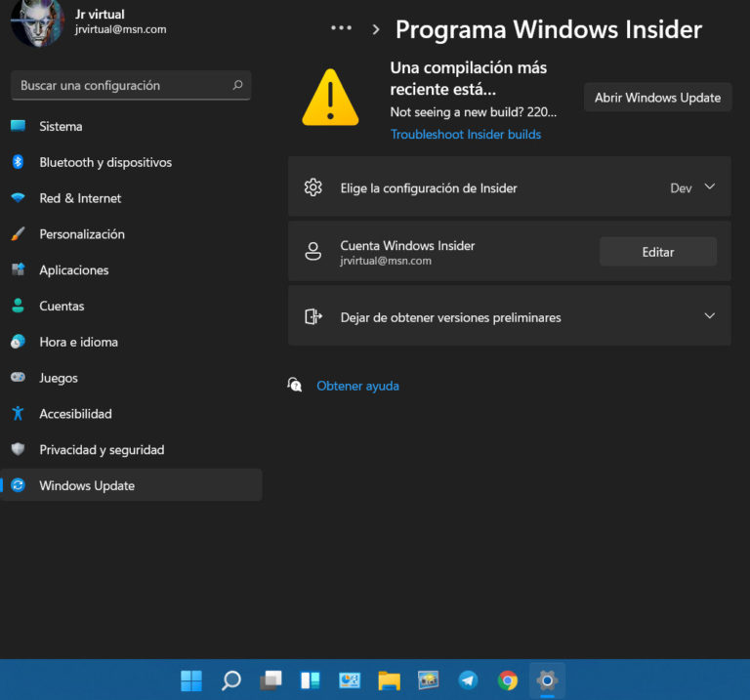Click the Juegos sidebar label
The image size is (750, 700).
click(x=59, y=378)
